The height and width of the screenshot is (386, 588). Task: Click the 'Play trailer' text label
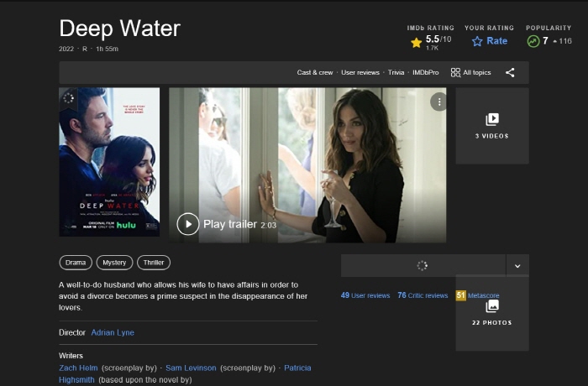230,224
